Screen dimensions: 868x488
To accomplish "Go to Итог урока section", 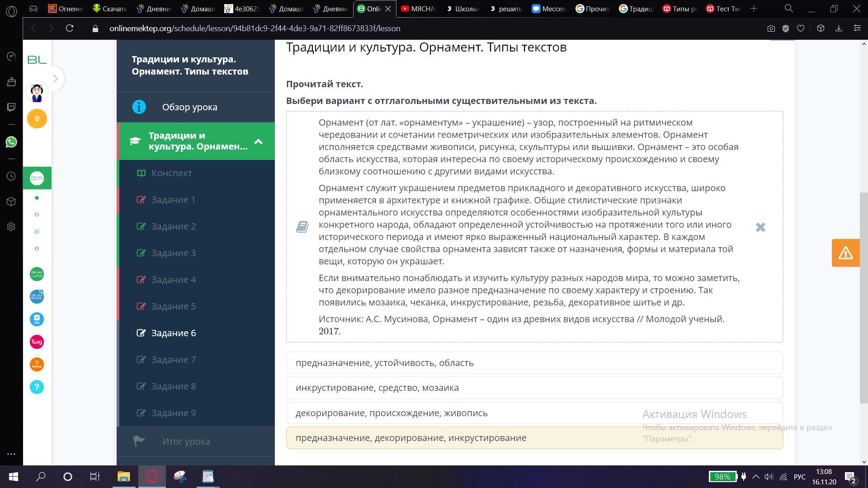I will (186, 441).
